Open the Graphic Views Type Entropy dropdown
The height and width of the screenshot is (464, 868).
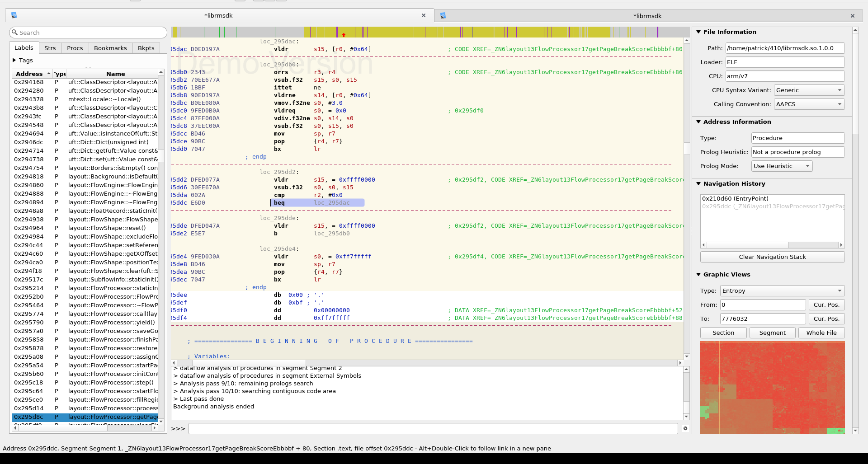click(782, 291)
